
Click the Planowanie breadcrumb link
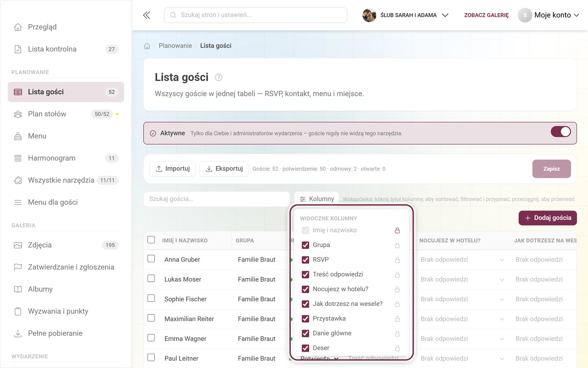point(175,46)
